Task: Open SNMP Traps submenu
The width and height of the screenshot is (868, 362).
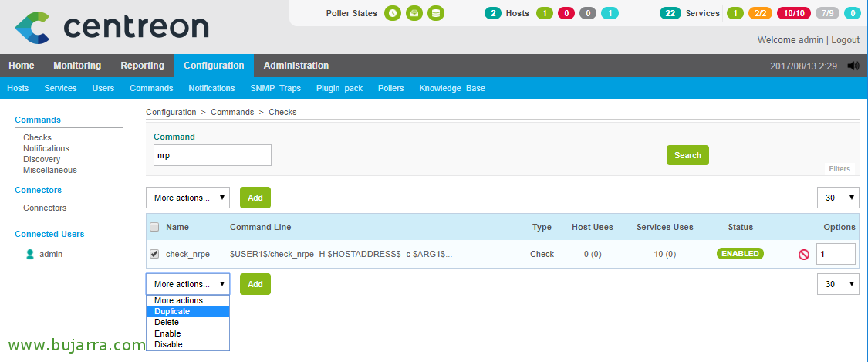Action: [x=275, y=88]
